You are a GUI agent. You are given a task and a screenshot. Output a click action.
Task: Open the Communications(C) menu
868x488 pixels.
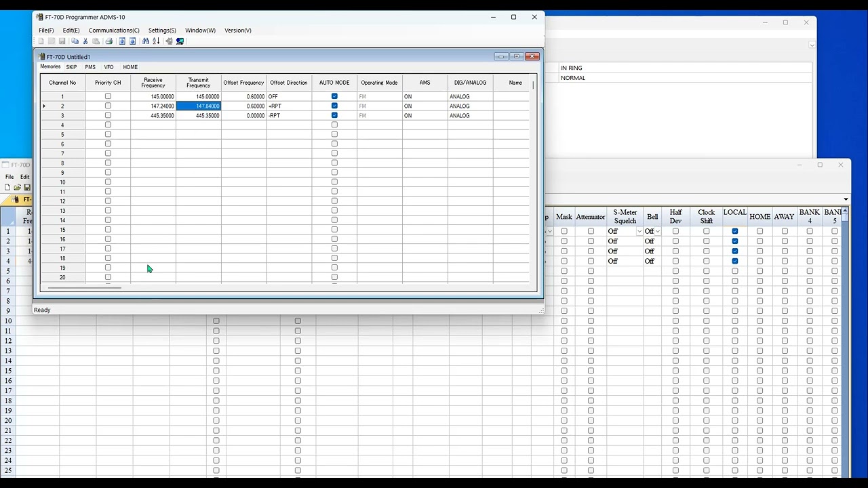coord(114,30)
